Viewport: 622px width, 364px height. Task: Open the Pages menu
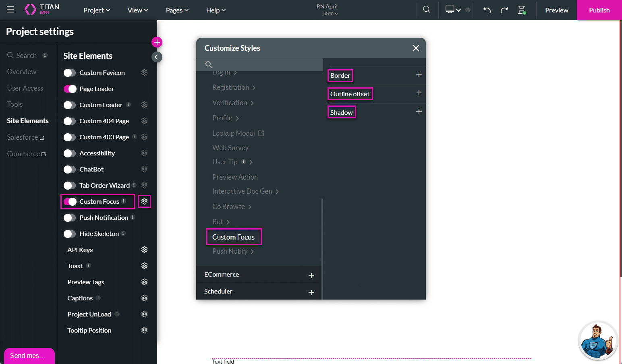(x=177, y=10)
